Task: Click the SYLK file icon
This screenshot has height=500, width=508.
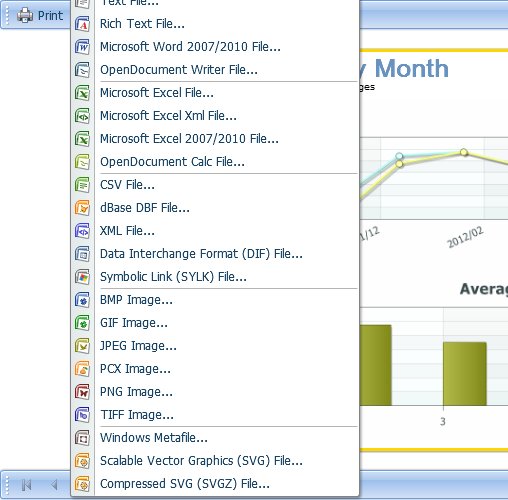Action: click(82, 277)
